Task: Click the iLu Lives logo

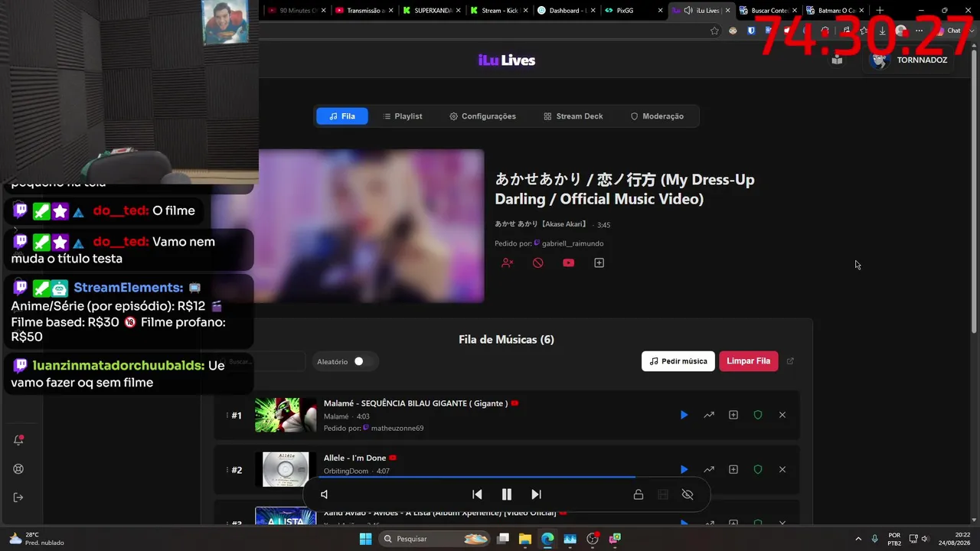Action: point(507,60)
